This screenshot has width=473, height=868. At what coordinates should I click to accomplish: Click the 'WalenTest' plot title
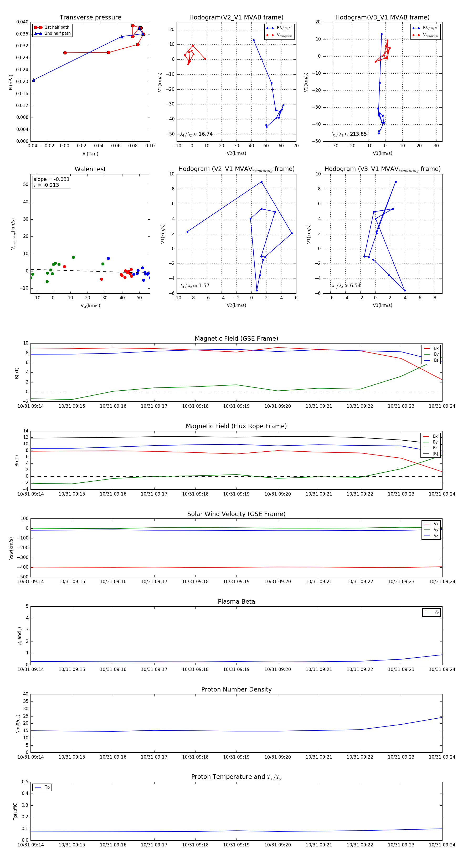[90, 169]
